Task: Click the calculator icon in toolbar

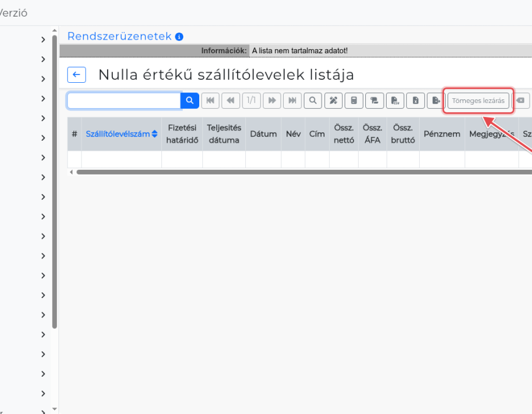Action: coord(354,101)
